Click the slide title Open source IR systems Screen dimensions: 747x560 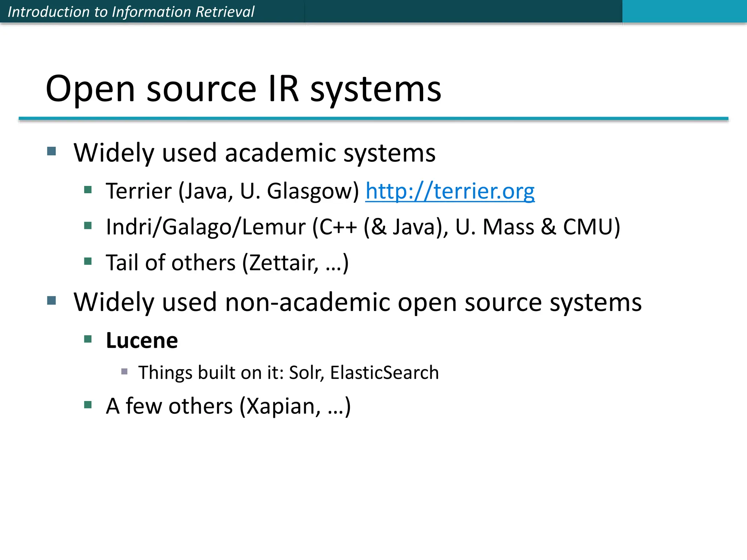pos(243,89)
